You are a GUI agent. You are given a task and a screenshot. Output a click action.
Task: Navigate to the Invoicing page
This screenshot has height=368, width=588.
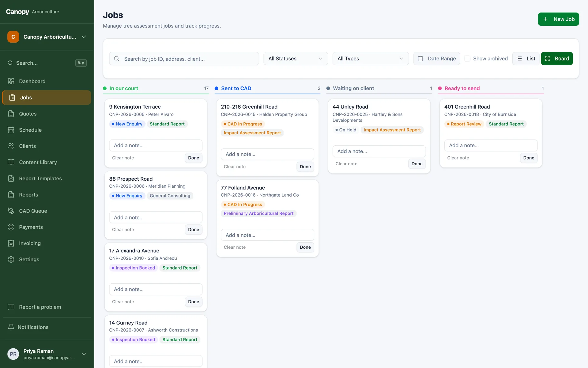click(47, 243)
